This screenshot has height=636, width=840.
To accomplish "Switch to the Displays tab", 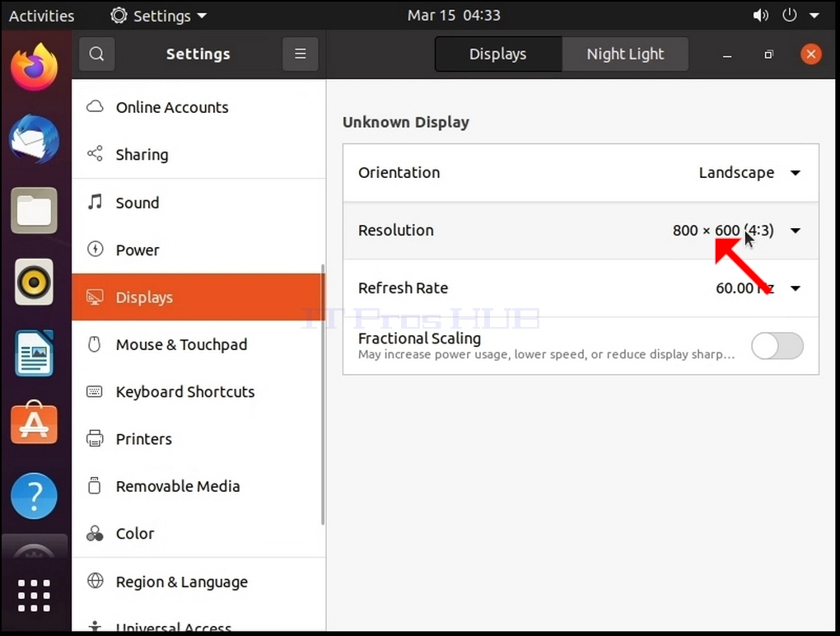I will pos(498,54).
